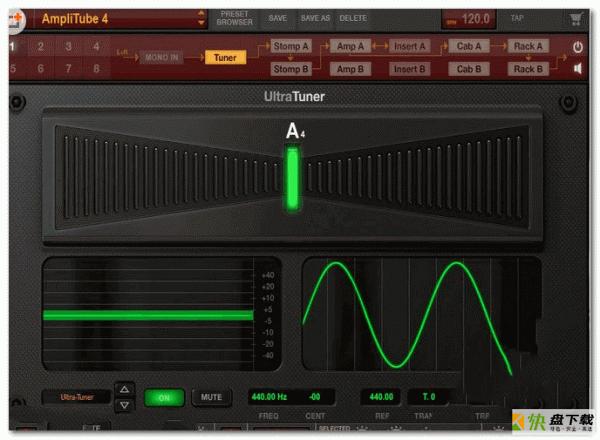
Task: Select signal chain preset 3
Action: tap(68, 47)
